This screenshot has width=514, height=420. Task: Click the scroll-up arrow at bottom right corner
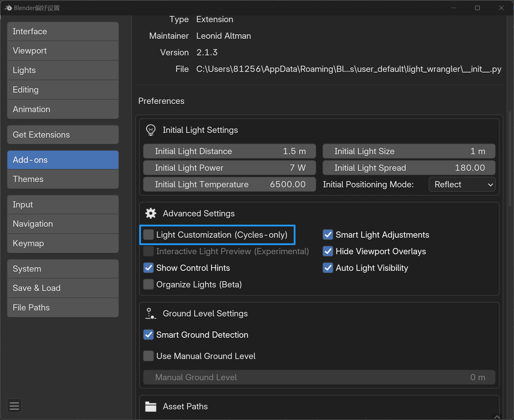pyautogui.click(x=497, y=417)
